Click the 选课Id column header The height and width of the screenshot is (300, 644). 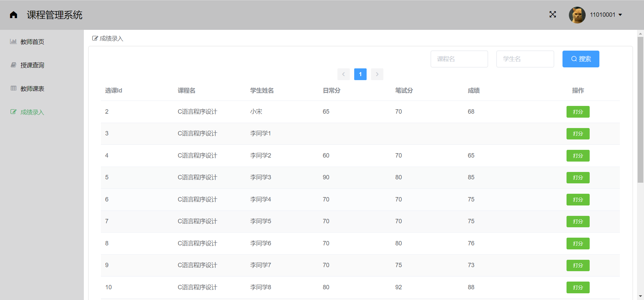[114, 91]
